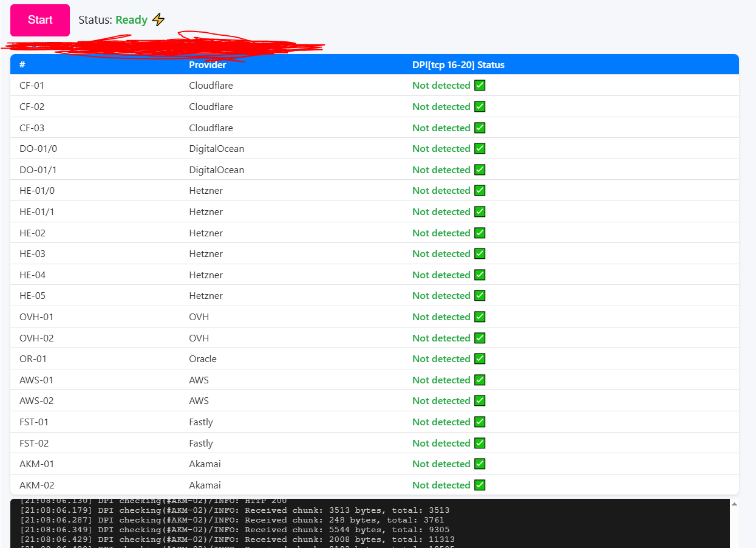
Task: Click the green check icon in row AKM-02
Action: (x=480, y=485)
